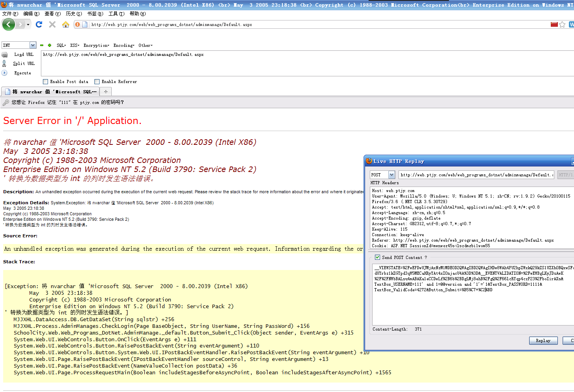This screenshot has height=392, width=574.
Task: Click the Execute play icon
Action: point(5,73)
